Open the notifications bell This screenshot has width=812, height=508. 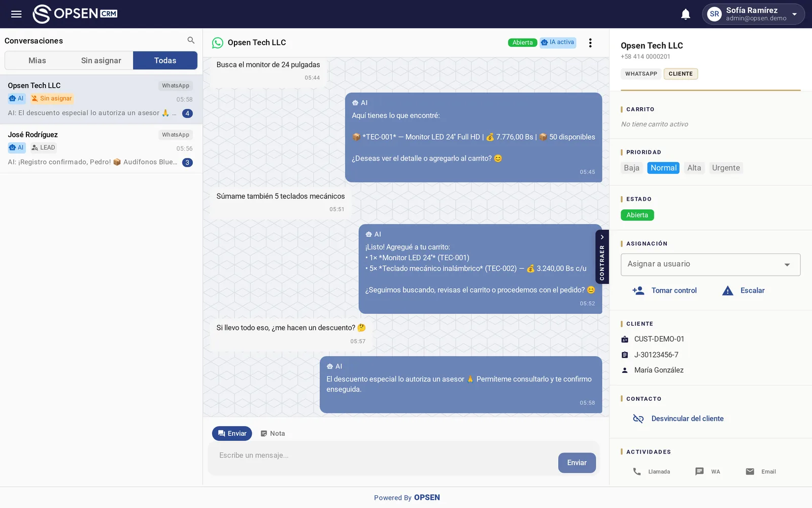(686, 14)
